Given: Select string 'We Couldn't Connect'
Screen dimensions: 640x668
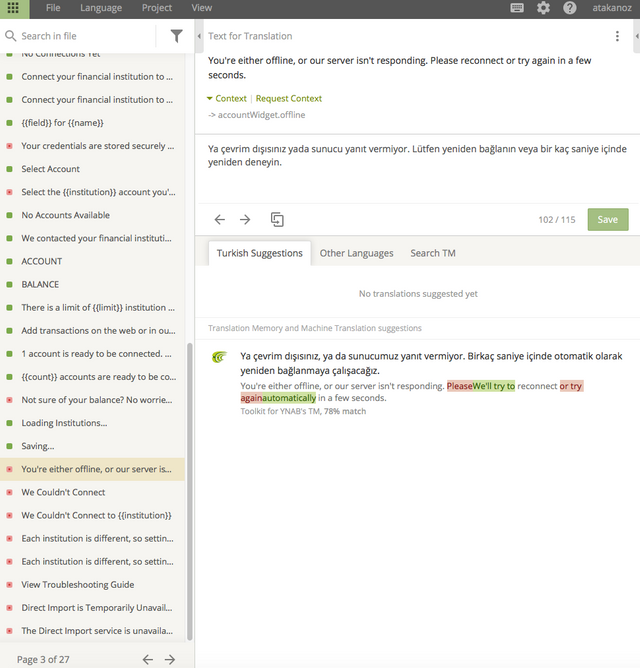Looking at the screenshot, I should point(92,492).
